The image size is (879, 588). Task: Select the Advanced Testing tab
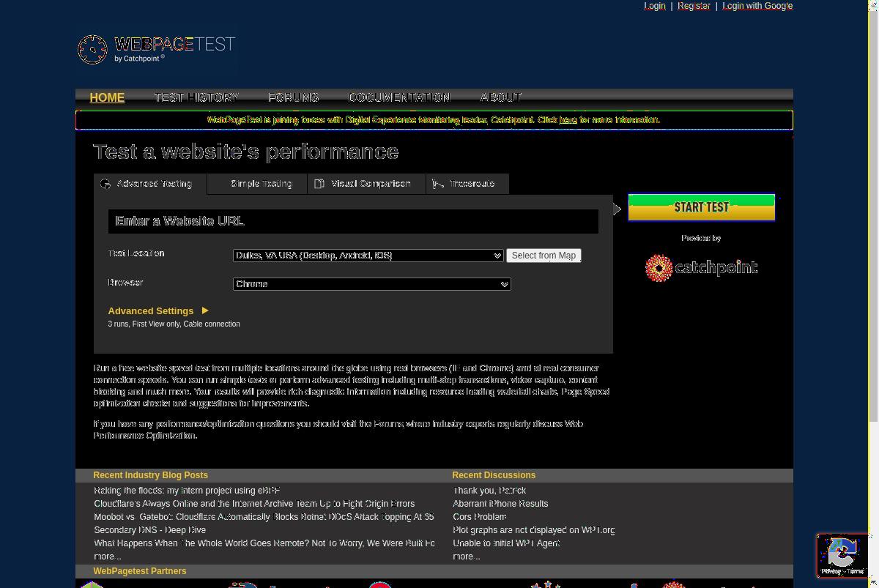pyautogui.click(x=150, y=184)
